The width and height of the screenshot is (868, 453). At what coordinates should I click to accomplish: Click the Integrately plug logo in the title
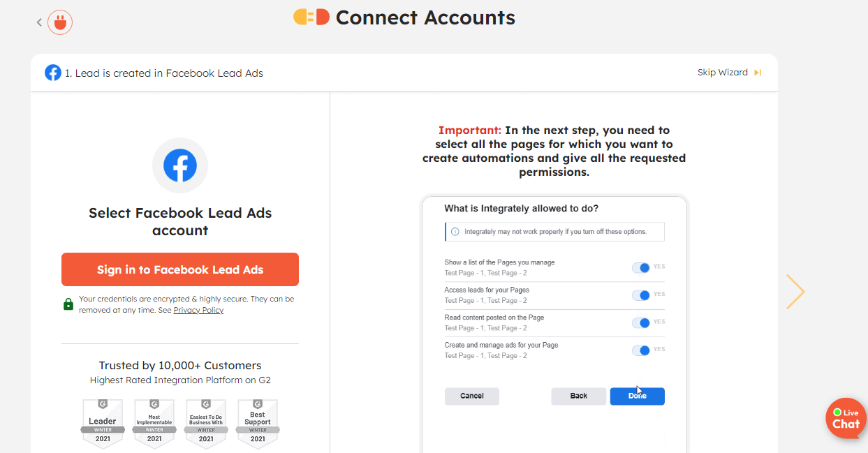click(x=311, y=16)
